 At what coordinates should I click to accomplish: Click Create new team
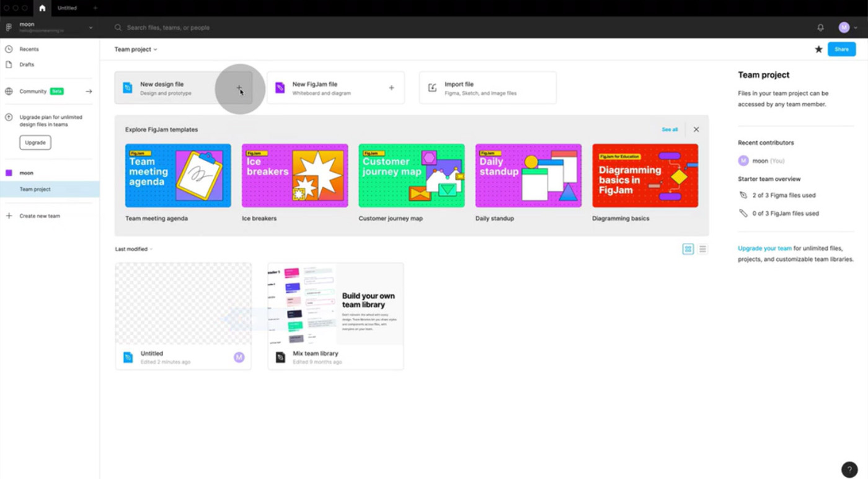39,216
